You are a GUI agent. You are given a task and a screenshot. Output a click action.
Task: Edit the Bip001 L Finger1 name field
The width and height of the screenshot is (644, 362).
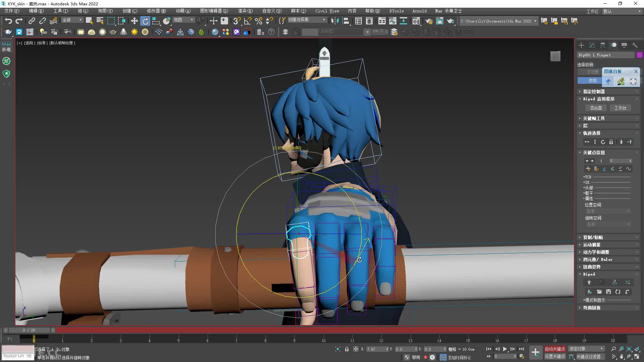coord(606,55)
